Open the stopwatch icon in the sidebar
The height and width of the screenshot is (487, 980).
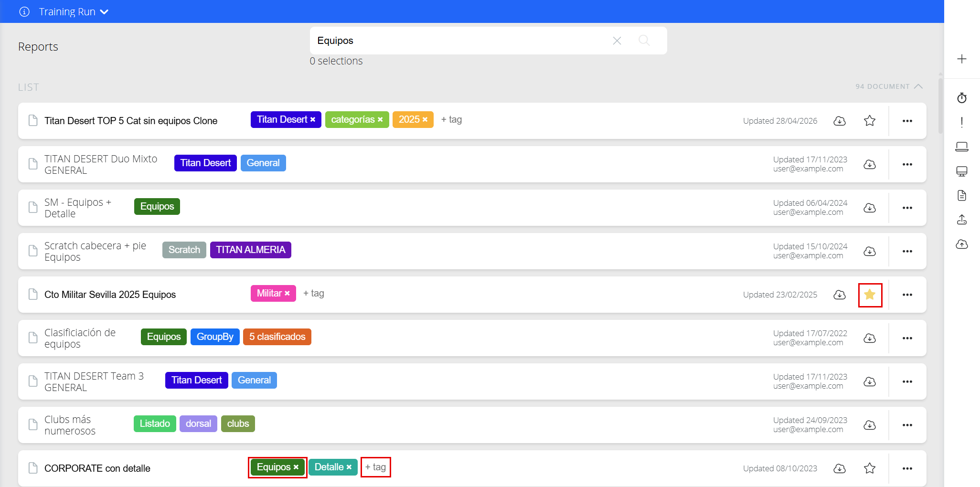(962, 98)
